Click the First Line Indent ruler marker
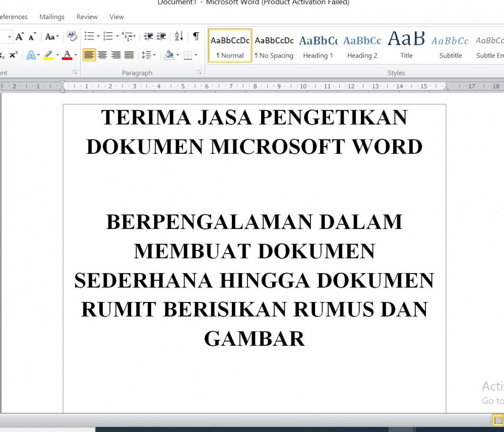 tap(62, 83)
